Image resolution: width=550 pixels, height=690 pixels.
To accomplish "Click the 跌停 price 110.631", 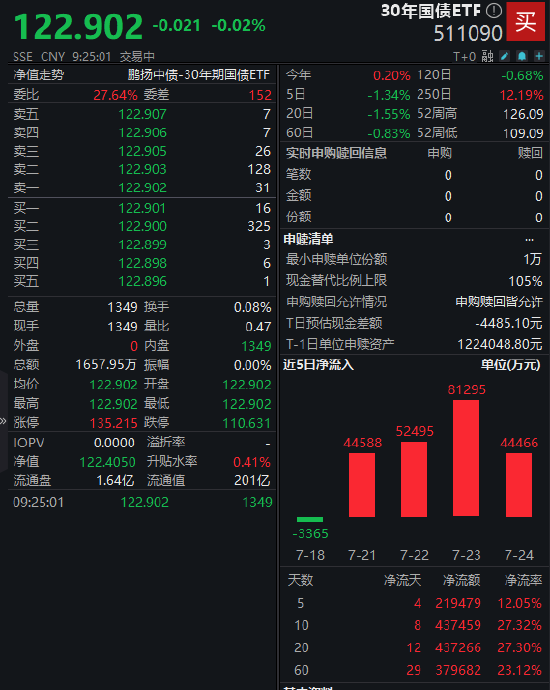I will pos(247,423).
